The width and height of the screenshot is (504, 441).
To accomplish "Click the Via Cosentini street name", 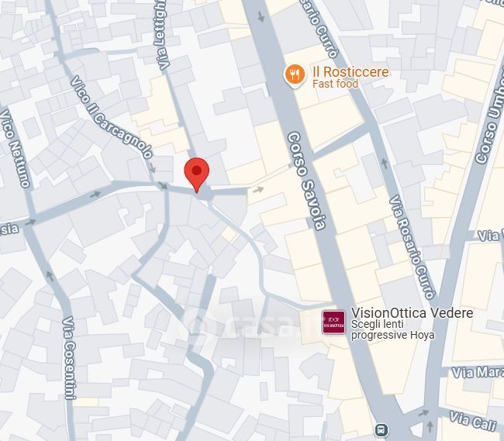I will click(x=70, y=358).
